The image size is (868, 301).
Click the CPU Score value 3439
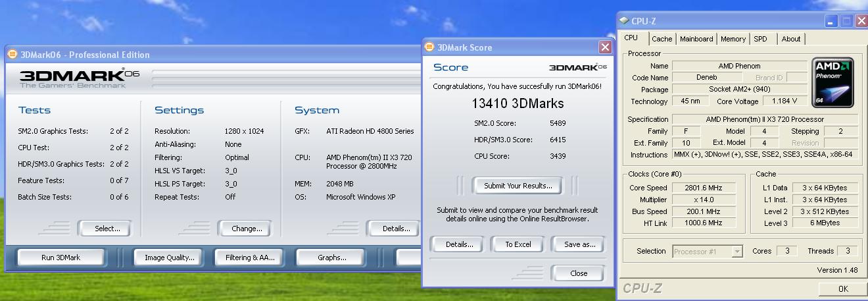pos(558,156)
